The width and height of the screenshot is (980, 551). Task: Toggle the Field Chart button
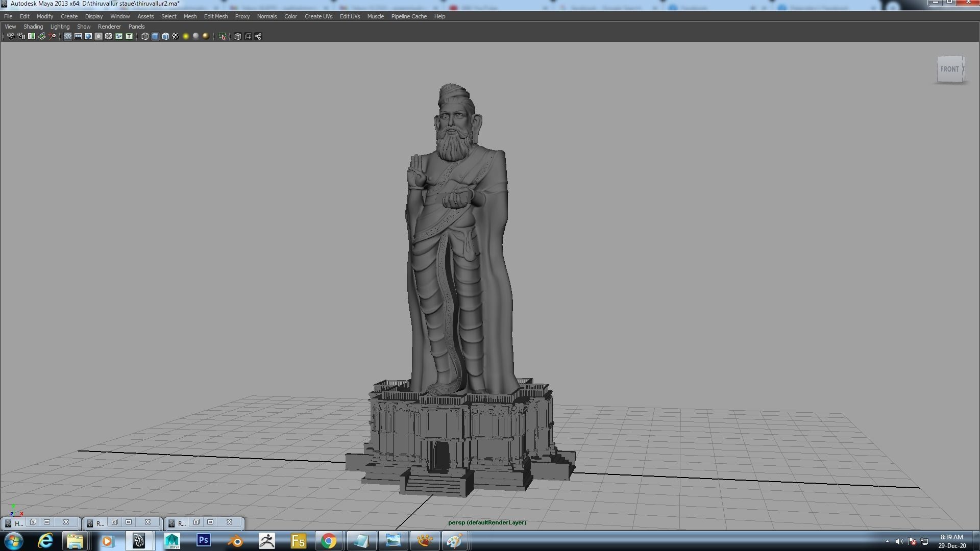pyautogui.click(x=109, y=36)
